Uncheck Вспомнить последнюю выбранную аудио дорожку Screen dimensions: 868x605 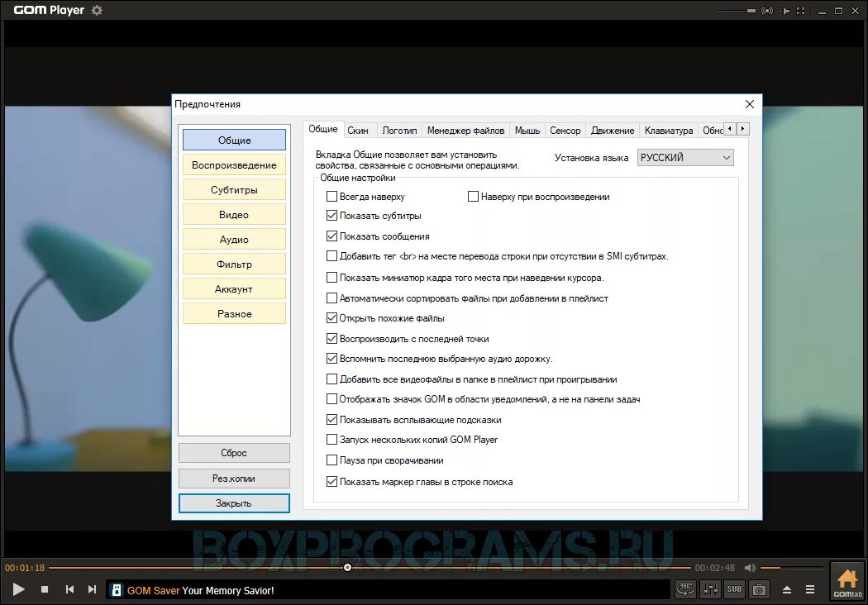click(331, 359)
